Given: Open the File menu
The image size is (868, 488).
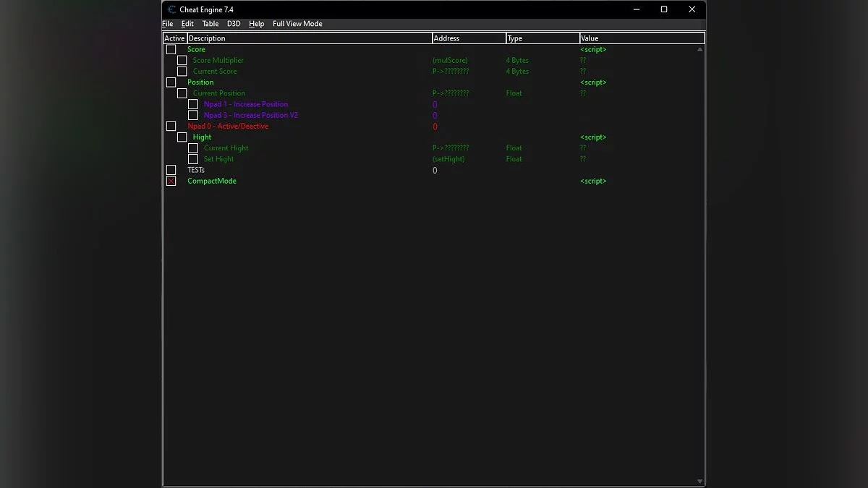Looking at the screenshot, I should pyautogui.click(x=168, y=24).
